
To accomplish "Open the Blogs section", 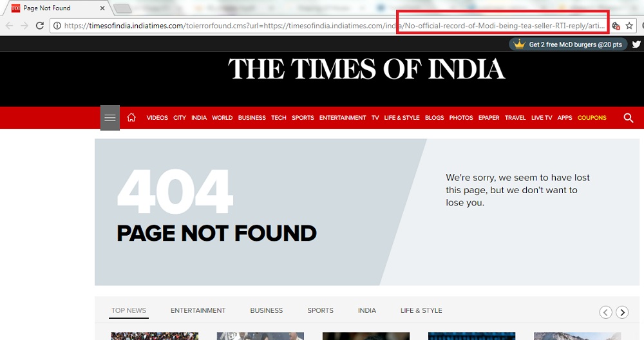I will (435, 117).
